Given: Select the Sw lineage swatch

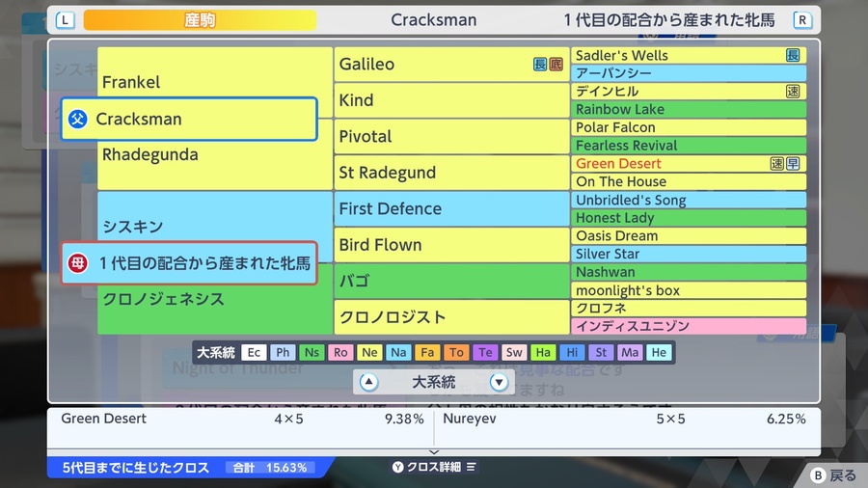Looking at the screenshot, I should click(x=514, y=352).
